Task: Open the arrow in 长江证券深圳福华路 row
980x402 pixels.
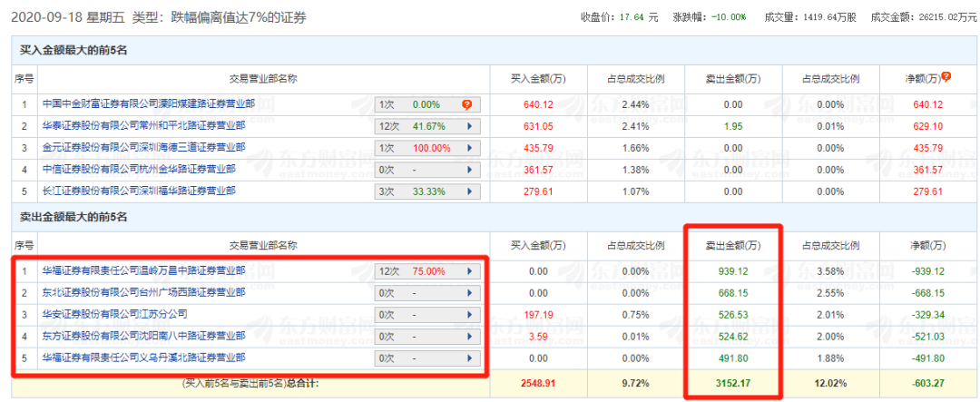Action: point(469,191)
